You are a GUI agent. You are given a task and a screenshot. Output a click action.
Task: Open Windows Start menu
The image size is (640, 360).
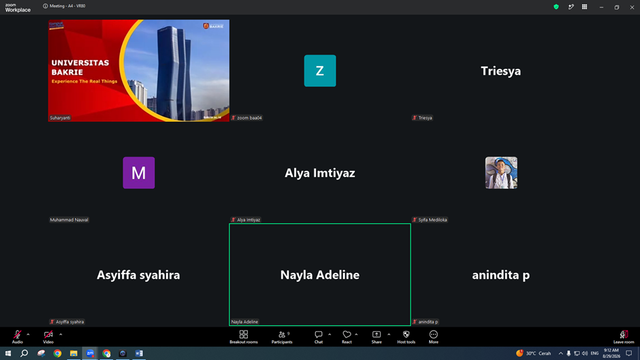click(8, 353)
